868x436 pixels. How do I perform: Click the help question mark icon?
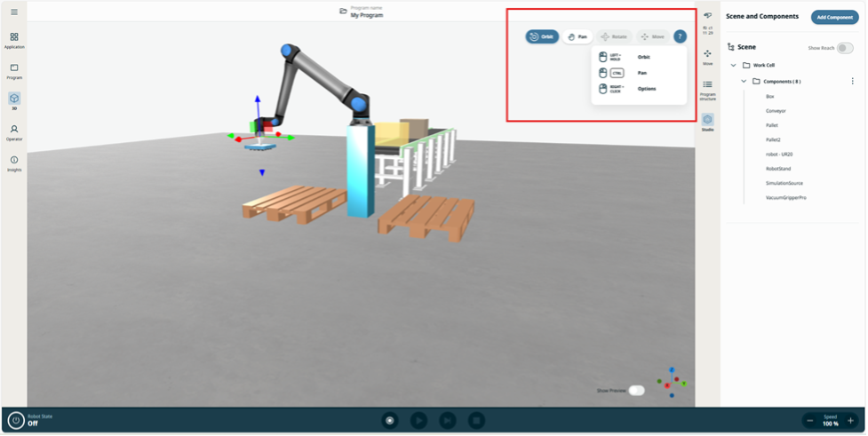pos(680,36)
